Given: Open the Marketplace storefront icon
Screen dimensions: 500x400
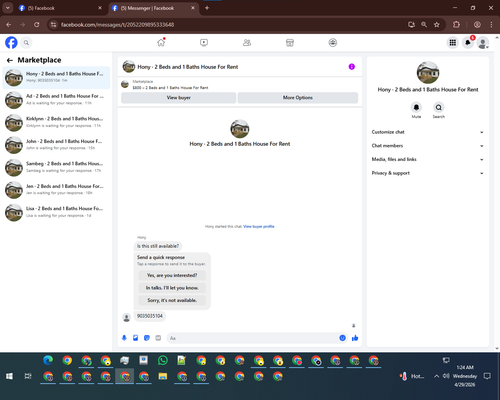Looking at the screenshot, I should click(x=290, y=43).
